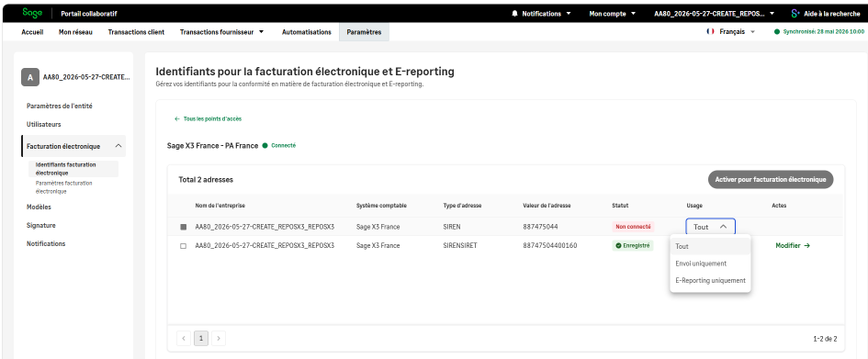Click Type d'adresse column header
The image size is (868, 359).
pos(462,206)
